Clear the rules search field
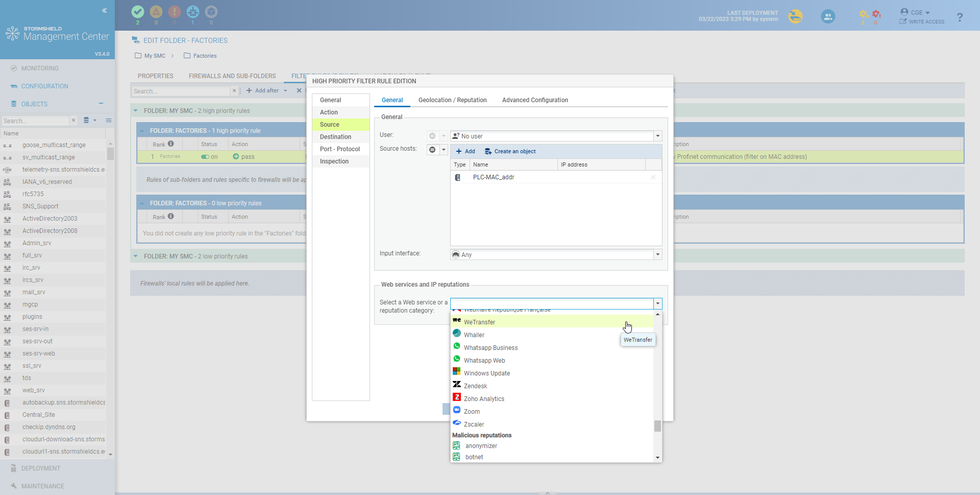The height and width of the screenshot is (495, 980). point(234,91)
